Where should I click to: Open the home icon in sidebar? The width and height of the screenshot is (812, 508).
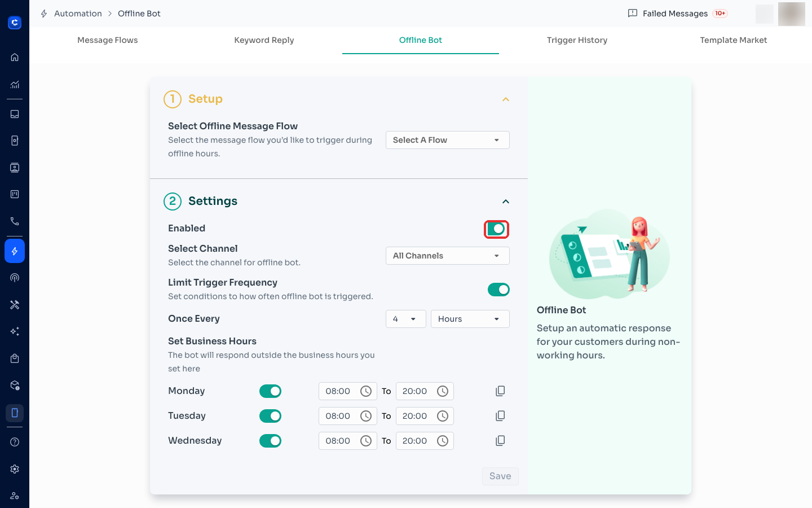tap(15, 57)
